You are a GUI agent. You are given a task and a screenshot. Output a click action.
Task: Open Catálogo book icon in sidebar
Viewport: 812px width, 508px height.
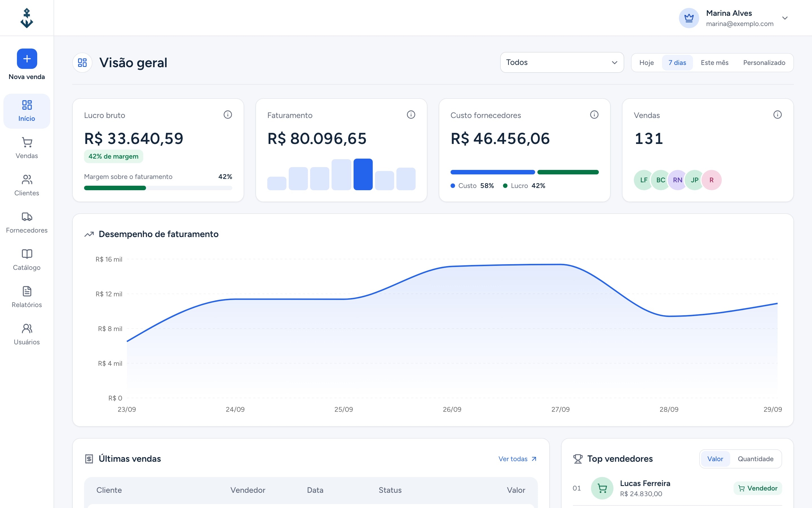tap(27, 254)
